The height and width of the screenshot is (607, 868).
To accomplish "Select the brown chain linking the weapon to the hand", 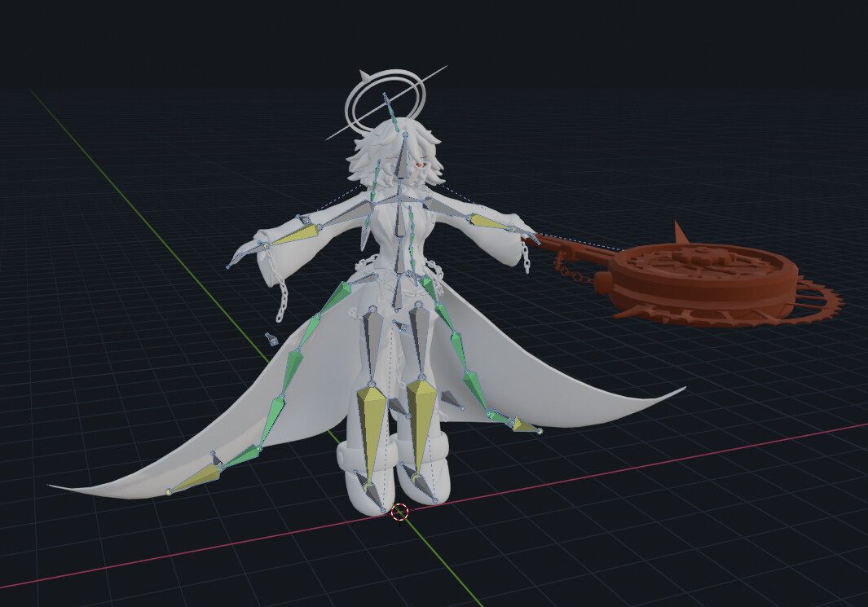I will point(573,267).
